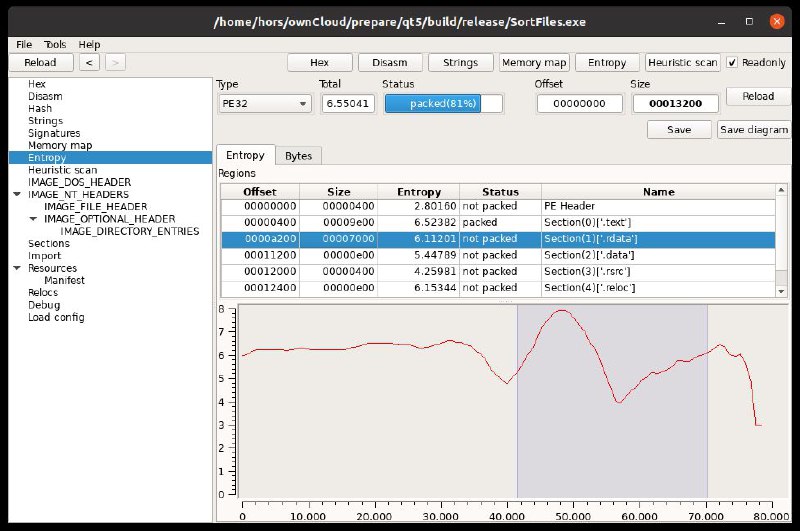The height and width of the screenshot is (531, 800).
Task: Select Memory map in the sidebar tree
Action: 60,145
